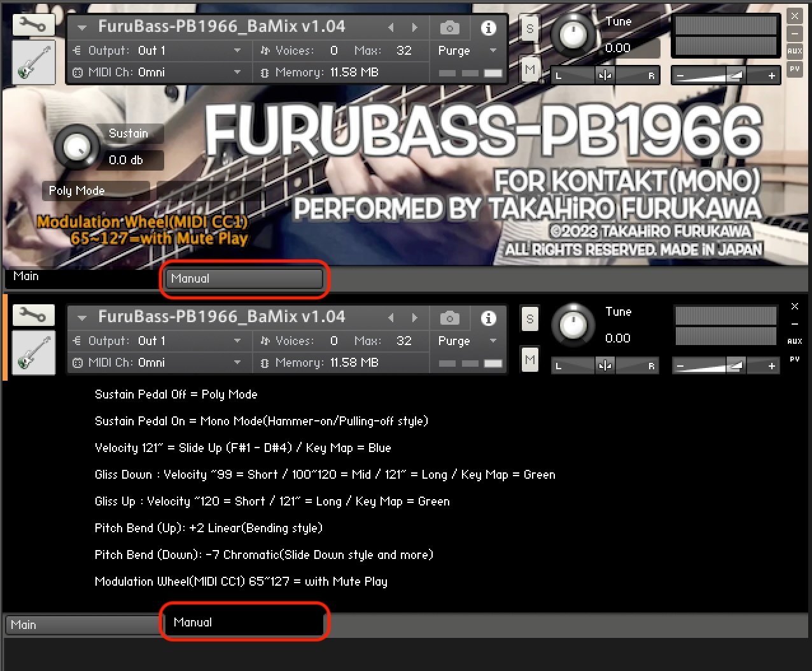812x671 pixels.
Task: Minimize bottom instrument with minus button
Action: 794,324
